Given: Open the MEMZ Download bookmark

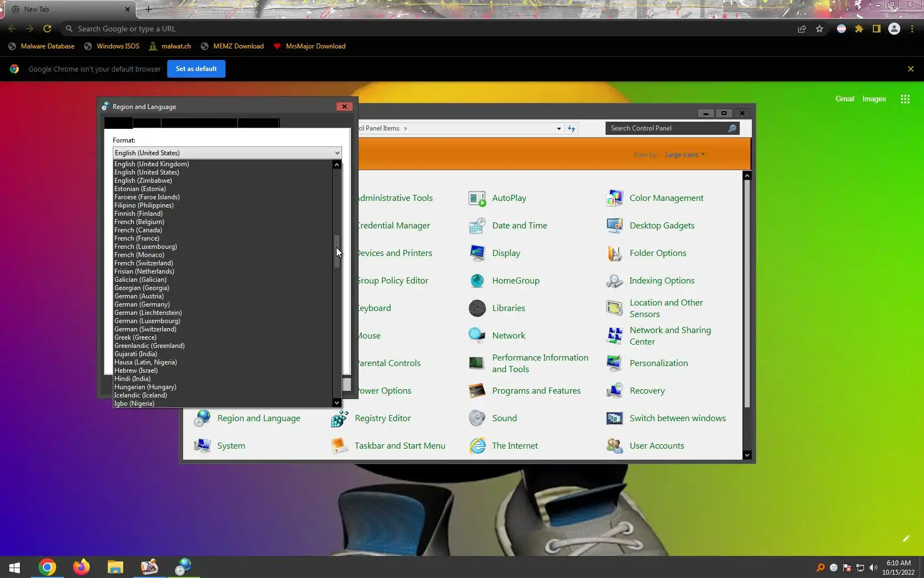Looking at the screenshot, I should click(x=232, y=46).
